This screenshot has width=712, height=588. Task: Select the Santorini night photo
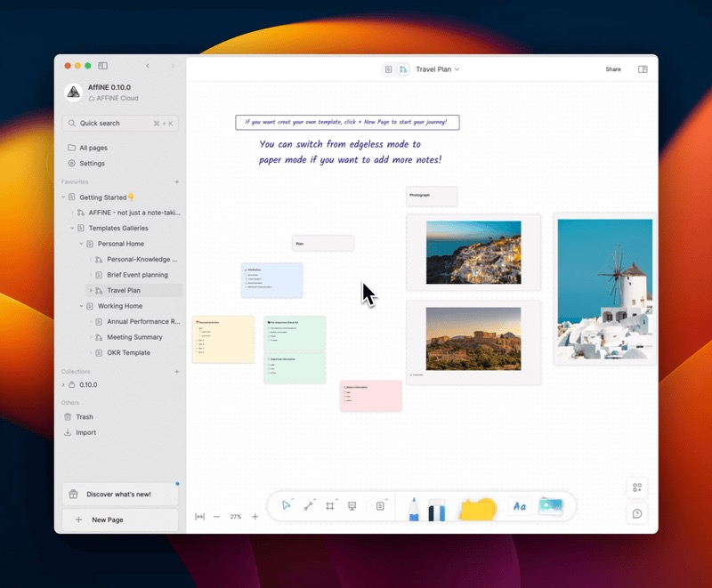(x=473, y=253)
